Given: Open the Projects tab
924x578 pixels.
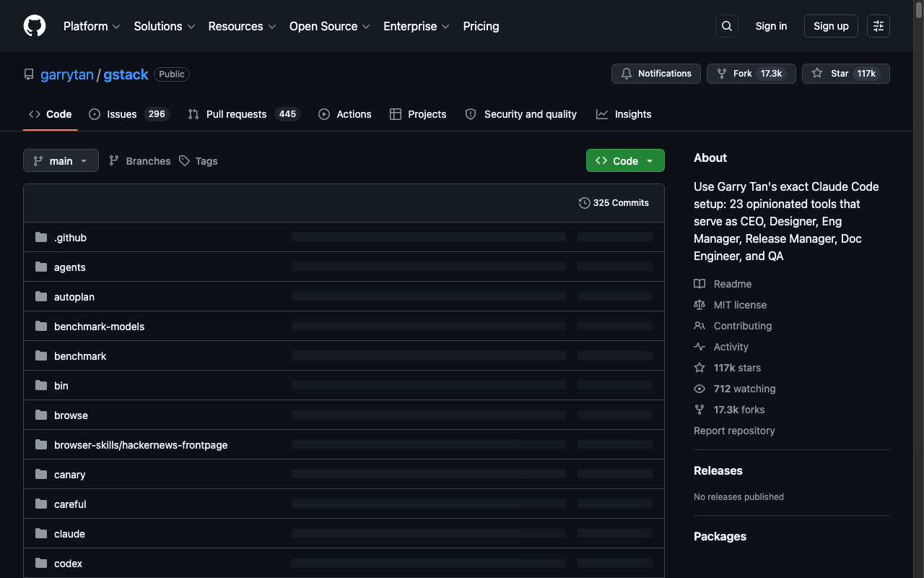Looking at the screenshot, I should tap(418, 114).
